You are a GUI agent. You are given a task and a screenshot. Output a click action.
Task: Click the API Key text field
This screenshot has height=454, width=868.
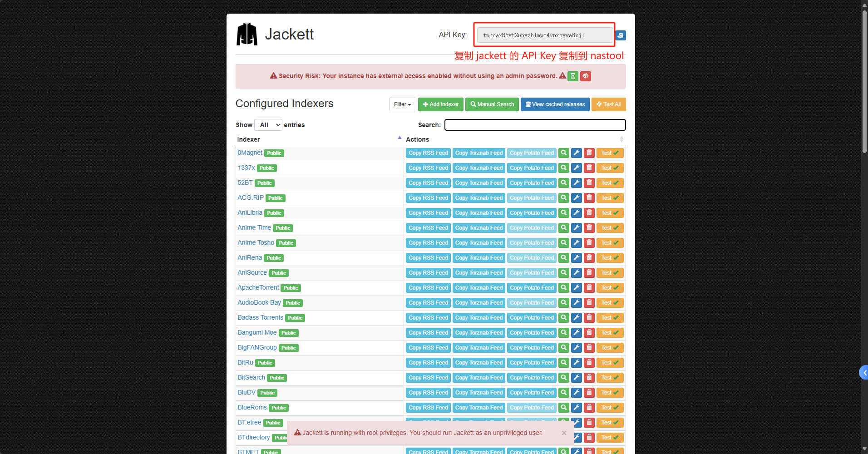click(x=545, y=35)
